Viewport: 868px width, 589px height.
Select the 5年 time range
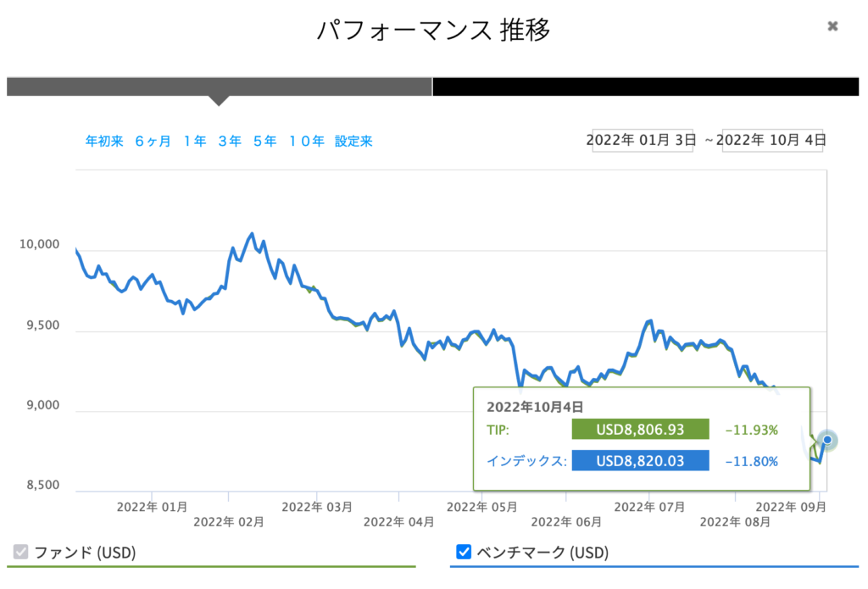pyautogui.click(x=264, y=142)
